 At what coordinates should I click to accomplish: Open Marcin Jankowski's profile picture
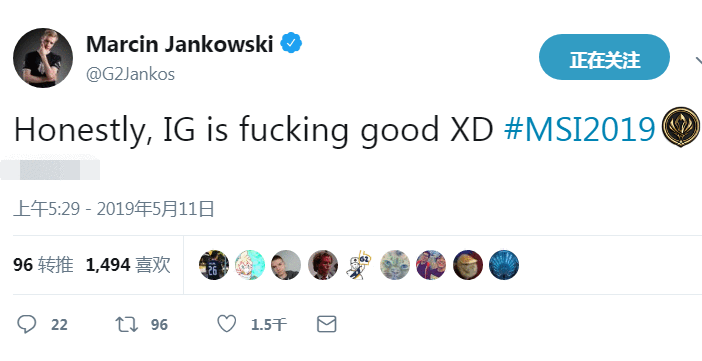coord(43,58)
